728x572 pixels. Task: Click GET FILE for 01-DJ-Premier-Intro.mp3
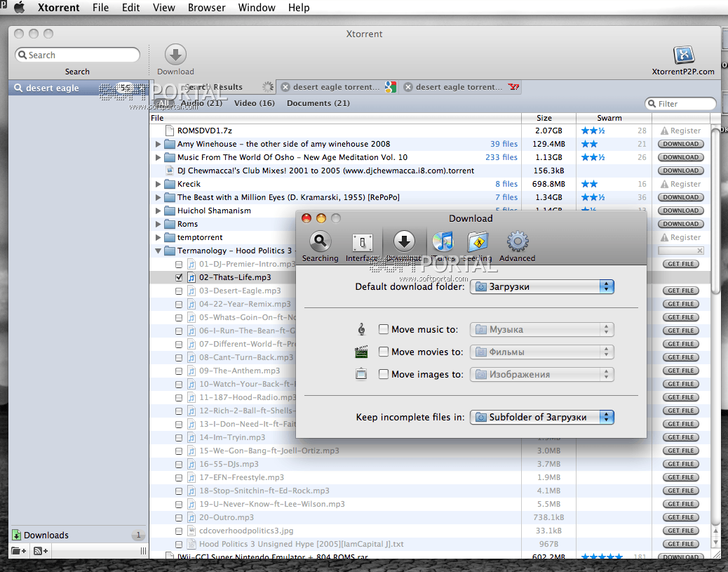[680, 264]
